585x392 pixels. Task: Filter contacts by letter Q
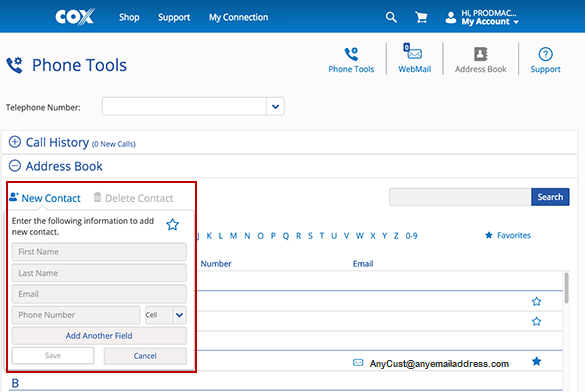pyautogui.click(x=286, y=236)
